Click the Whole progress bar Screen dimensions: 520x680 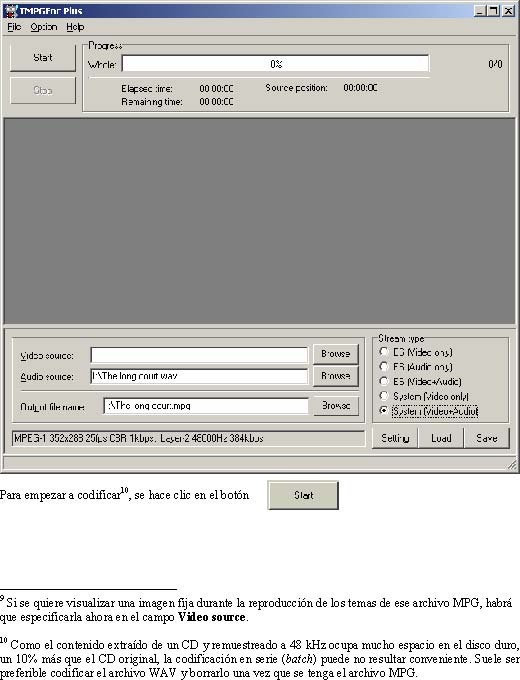tap(275, 64)
